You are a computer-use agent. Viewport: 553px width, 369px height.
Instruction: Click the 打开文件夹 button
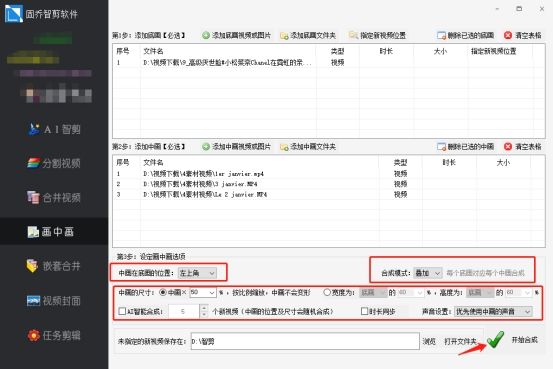click(x=460, y=341)
